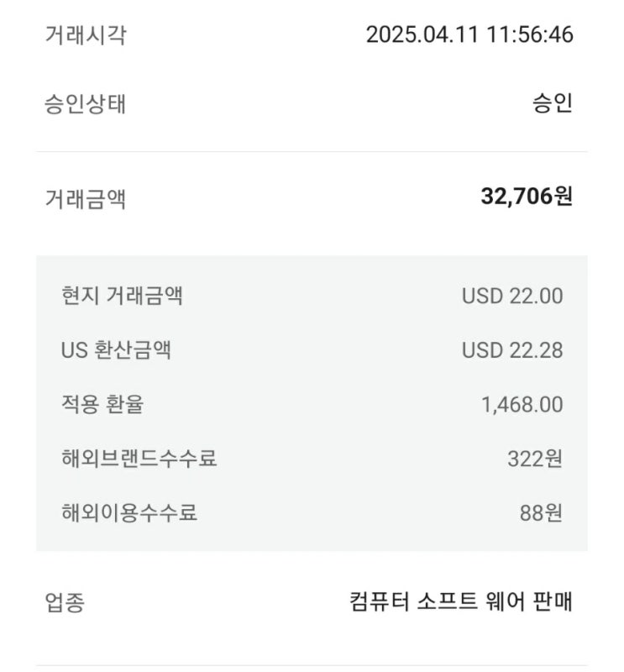624x672 pixels.
Task: Click the US 환산금액 label
Action: [x=116, y=350]
